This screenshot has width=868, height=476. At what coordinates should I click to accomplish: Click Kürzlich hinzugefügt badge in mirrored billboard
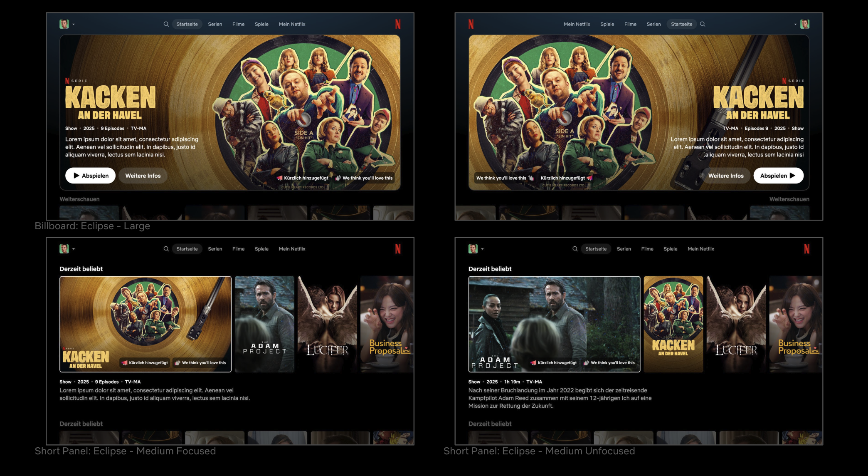(566, 178)
